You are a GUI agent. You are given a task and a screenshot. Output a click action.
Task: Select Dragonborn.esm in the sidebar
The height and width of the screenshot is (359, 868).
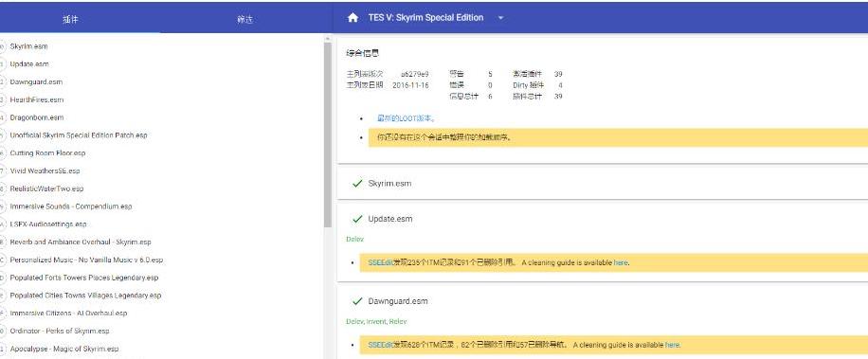(x=37, y=117)
